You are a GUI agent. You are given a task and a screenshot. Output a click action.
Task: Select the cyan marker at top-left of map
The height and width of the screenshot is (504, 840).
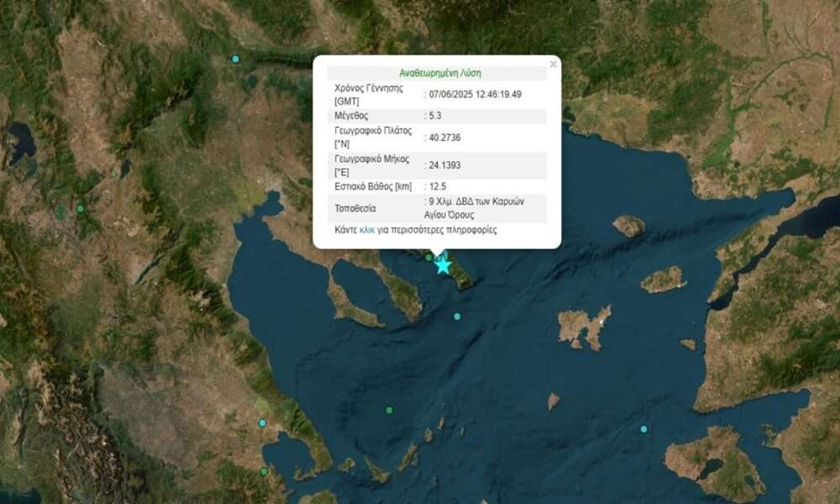coord(235,59)
